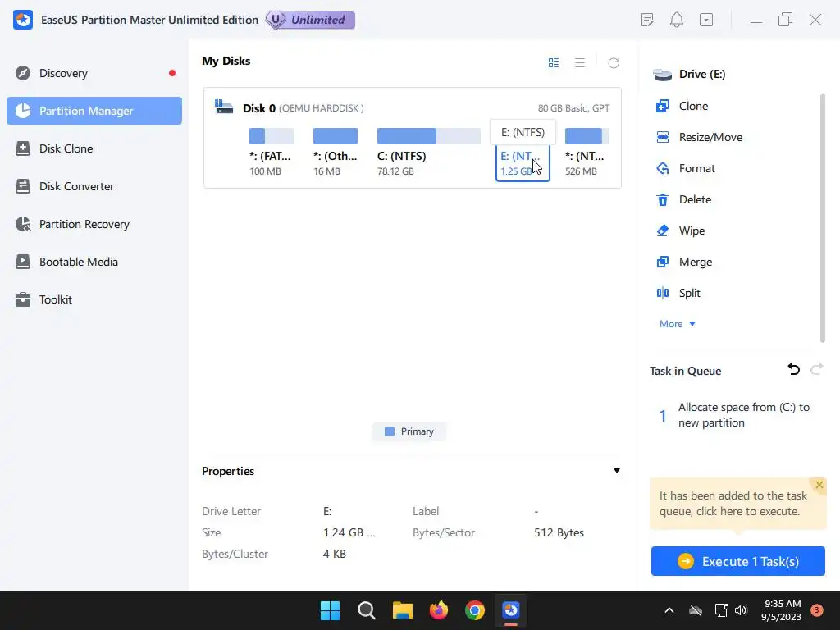Click the right panel scrollbar

click(822, 218)
